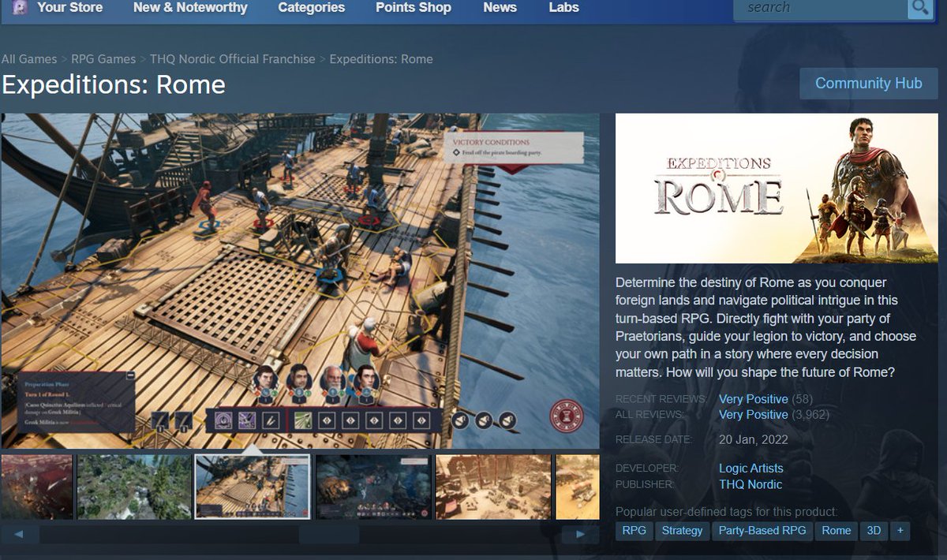Open the News tab
The image size is (947, 560).
pos(500,8)
